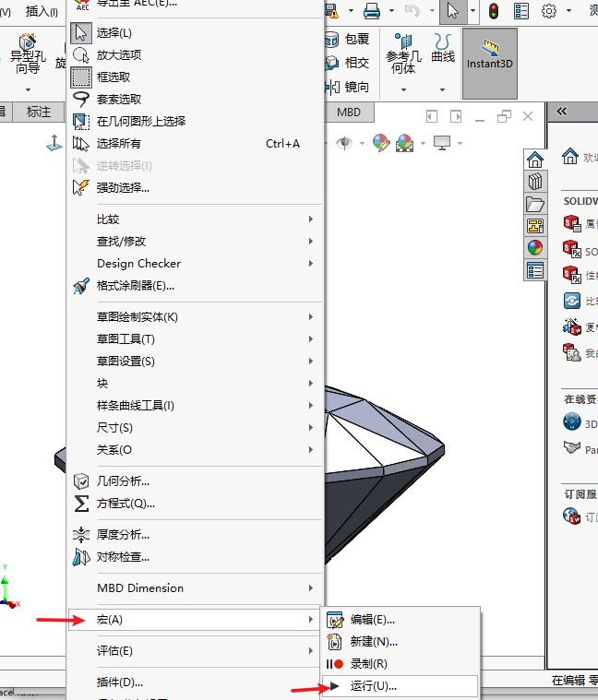Open the MBD Dimension submenu
This screenshot has height=700, width=598.
[196, 588]
